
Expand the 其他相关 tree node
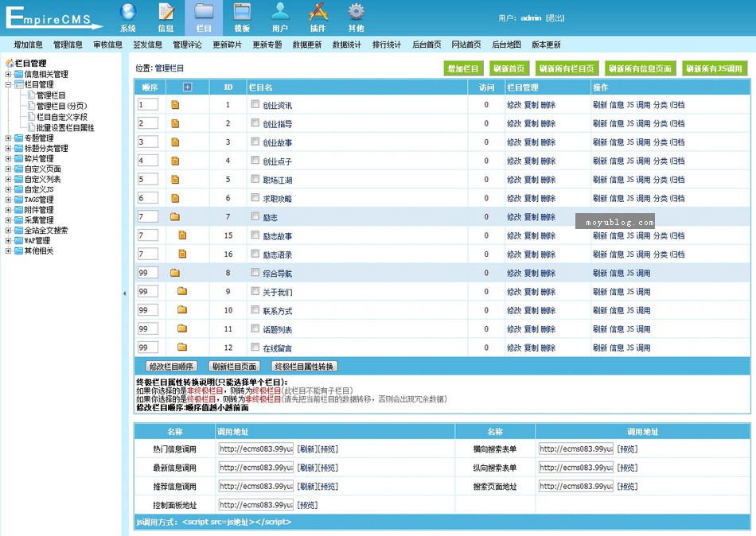point(8,251)
